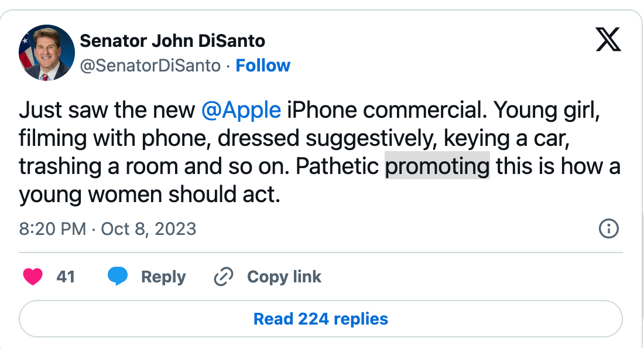The height and width of the screenshot is (348, 644).
Task: Click the Senator John DiSanto display name
Action: 172,41
